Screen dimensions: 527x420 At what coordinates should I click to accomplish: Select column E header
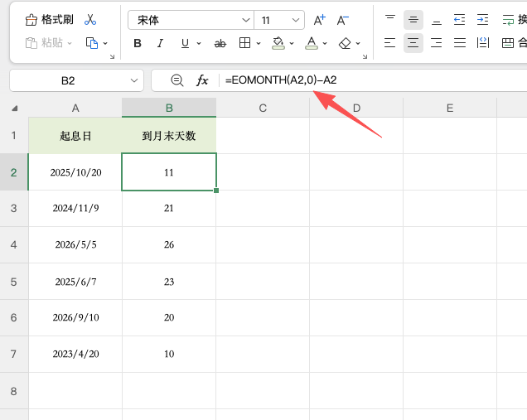(450, 108)
